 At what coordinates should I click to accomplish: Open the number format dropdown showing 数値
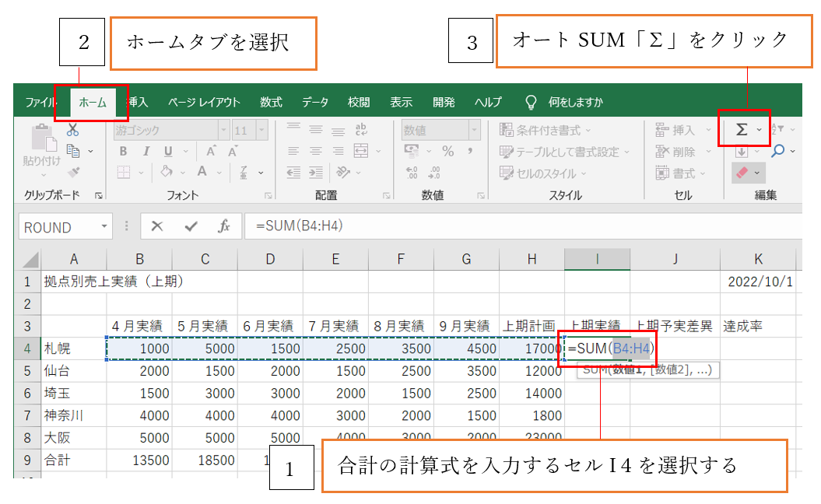tap(474, 130)
